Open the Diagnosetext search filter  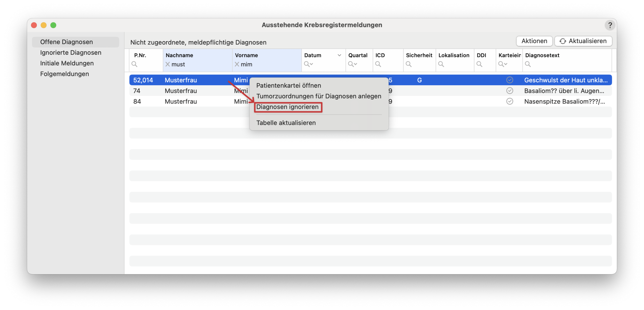[527, 64]
